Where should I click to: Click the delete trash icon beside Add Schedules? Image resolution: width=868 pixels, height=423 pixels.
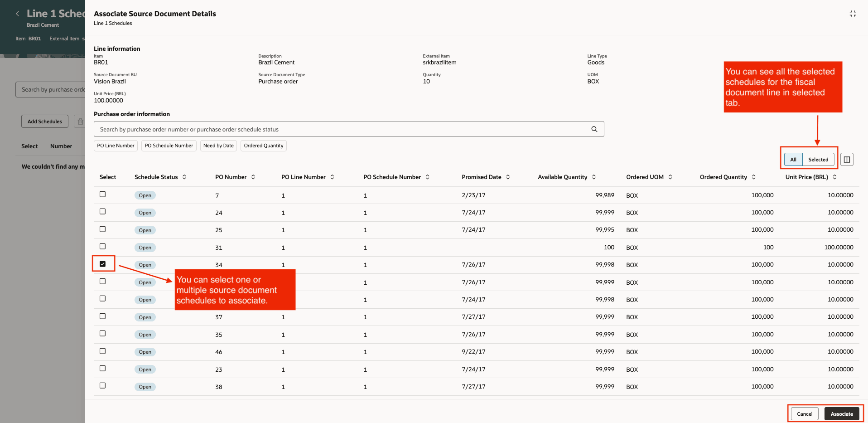pos(80,122)
